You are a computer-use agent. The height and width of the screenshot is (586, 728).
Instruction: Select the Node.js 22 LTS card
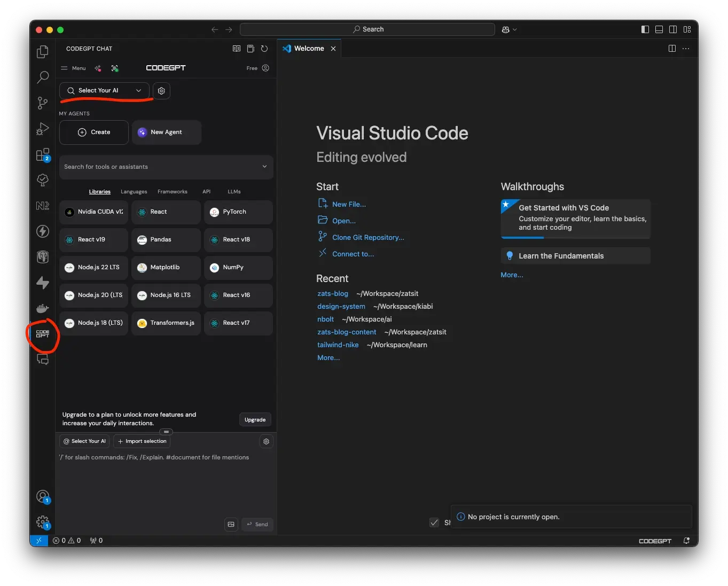coord(94,268)
